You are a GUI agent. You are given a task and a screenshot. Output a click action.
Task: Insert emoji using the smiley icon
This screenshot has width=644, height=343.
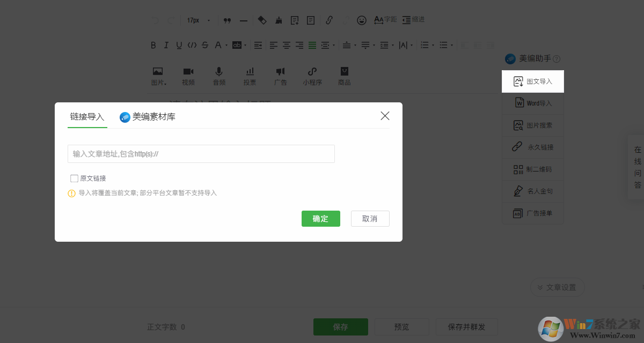click(x=362, y=20)
